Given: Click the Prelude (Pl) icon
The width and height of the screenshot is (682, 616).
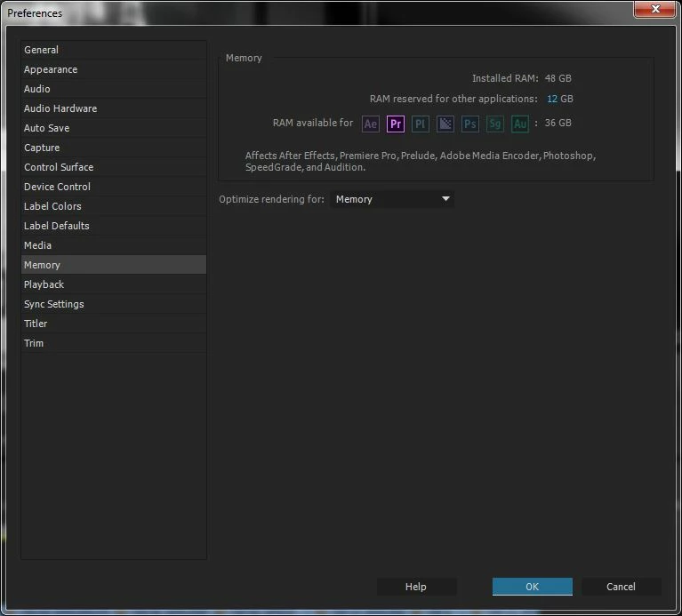Looking at the screenshot, I should pos(421,124).
